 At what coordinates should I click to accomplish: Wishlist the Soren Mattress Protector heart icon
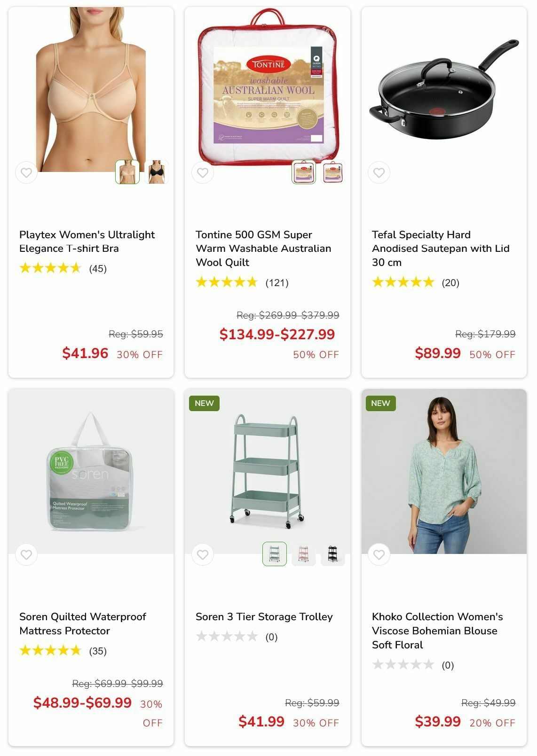point(26,555)
